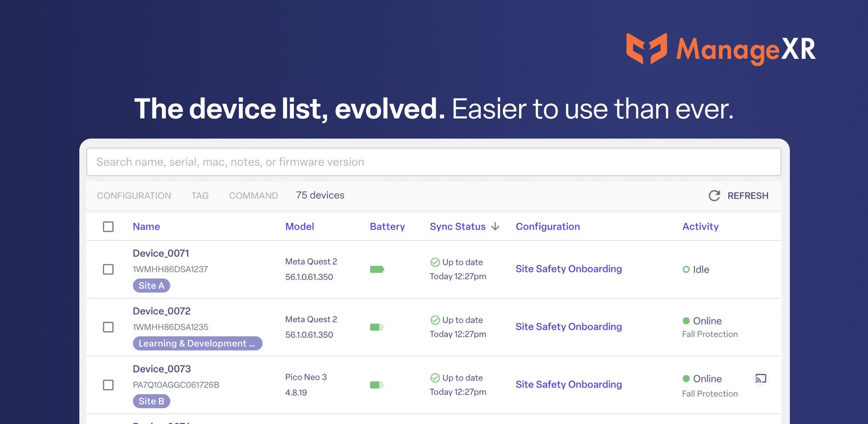Open Site Safety Onboarding link for Device_0073
The image size is (868, 424).
click(x=568, y=384)
